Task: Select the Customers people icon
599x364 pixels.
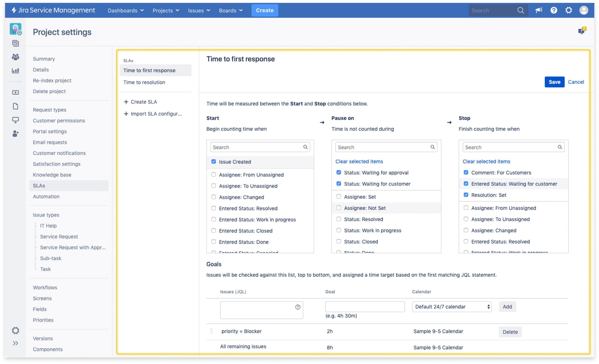Action: coord(15,57)
